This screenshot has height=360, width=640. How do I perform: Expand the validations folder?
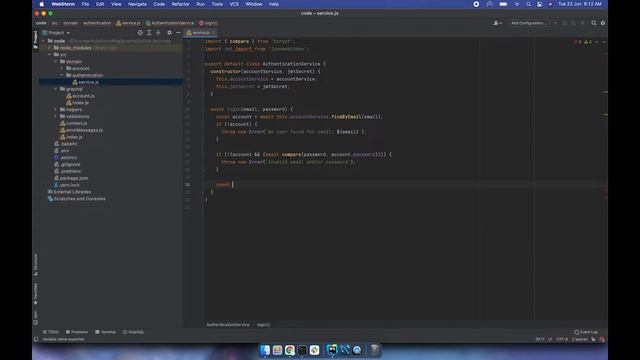56,116
